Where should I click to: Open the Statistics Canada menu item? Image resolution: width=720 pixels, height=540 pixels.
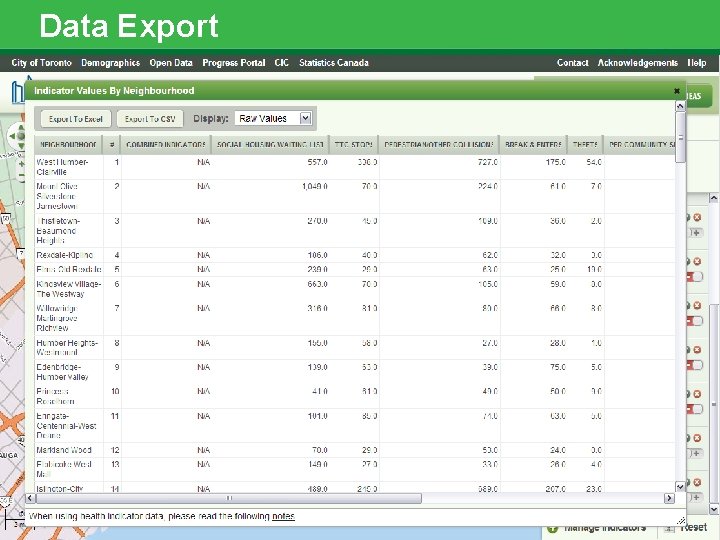(334, 63)
